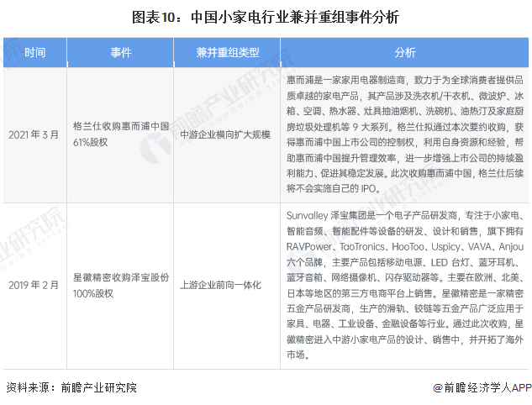
Task: Click the chart title 图表10：中国小家电行业兼并重组事件分析
Action: point(266,17)
